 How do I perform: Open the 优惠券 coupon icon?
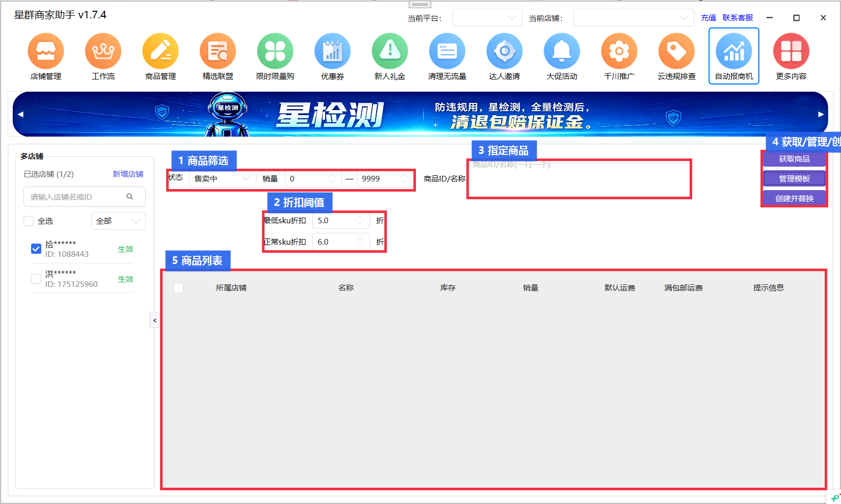(x=333, y=51)
